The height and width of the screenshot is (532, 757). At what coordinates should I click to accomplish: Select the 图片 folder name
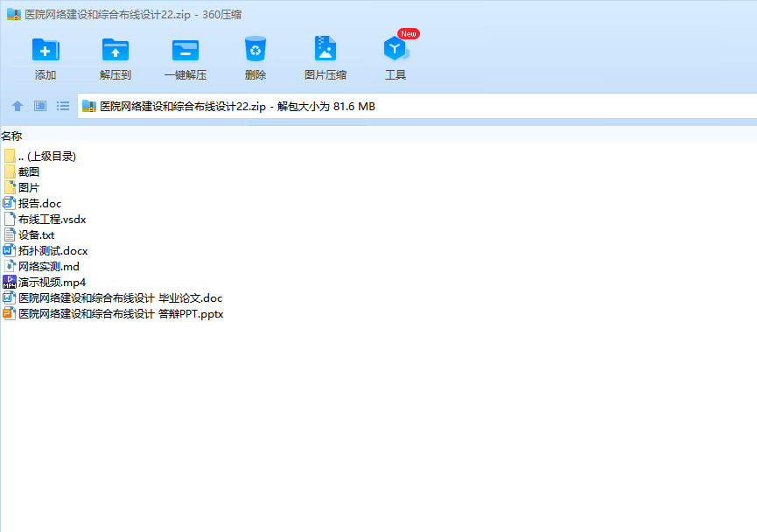[x=29, y=188]
